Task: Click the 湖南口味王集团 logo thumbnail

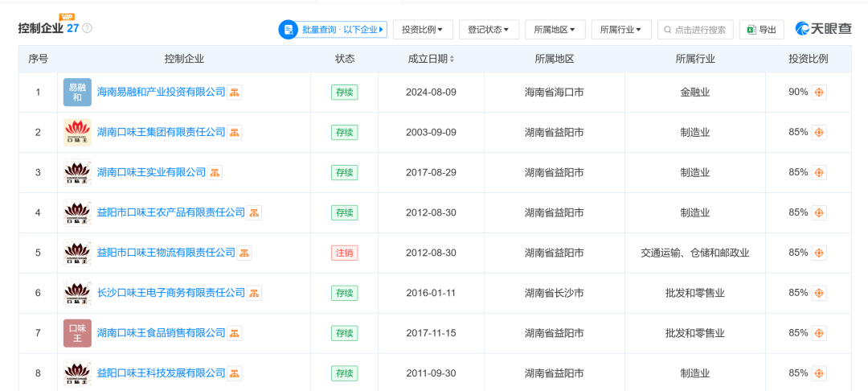Action: [77, 133]
